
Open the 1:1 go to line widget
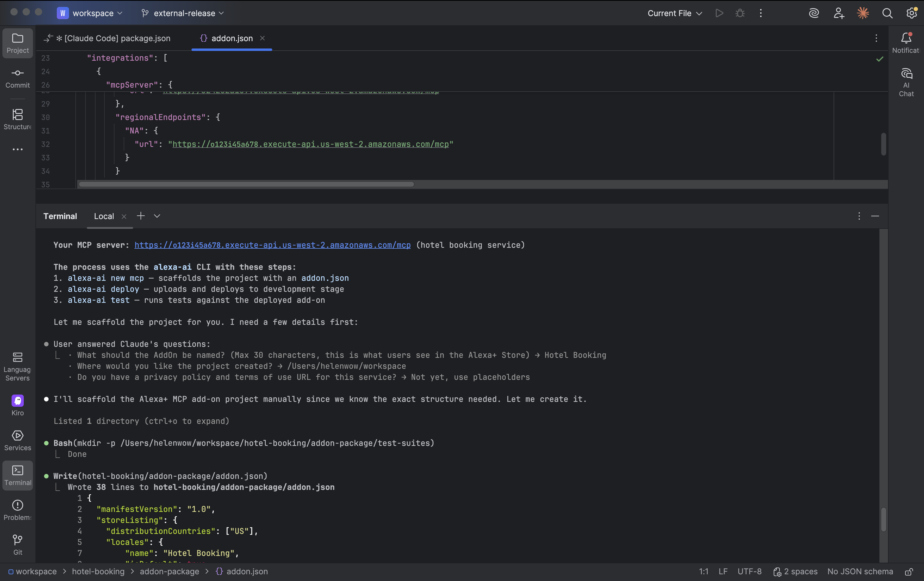pos(703,572)
